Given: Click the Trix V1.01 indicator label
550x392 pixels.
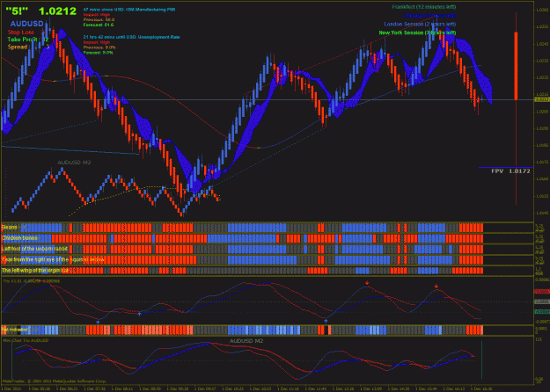Looking at the screenshot, I should point(31,281).
